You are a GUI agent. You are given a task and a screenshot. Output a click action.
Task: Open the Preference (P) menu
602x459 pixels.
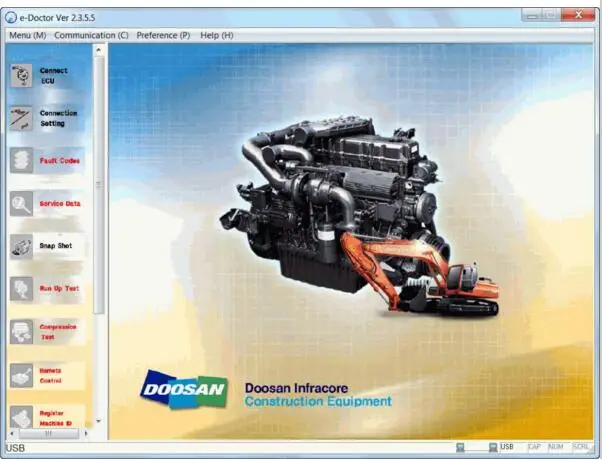pos(163,35)
